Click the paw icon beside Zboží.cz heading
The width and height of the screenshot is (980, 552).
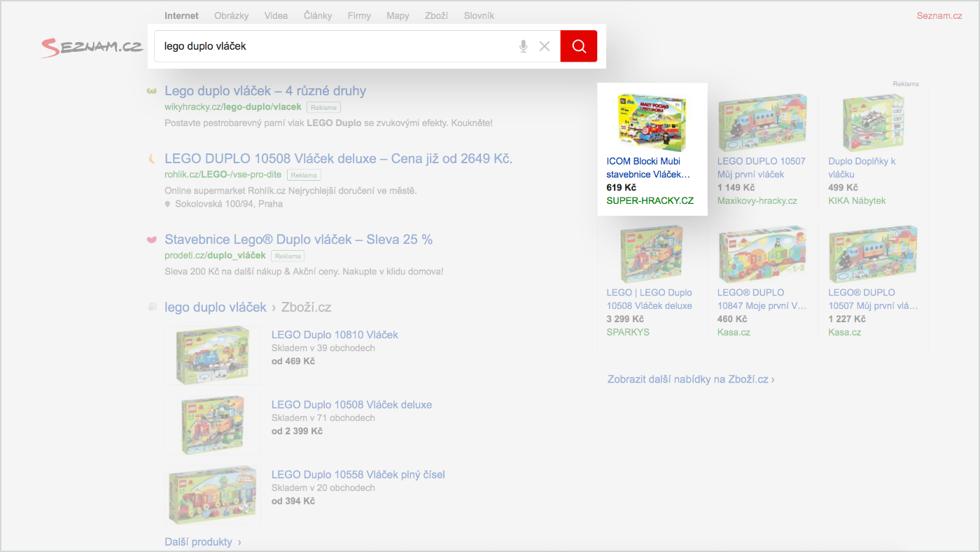coord(151,308)
